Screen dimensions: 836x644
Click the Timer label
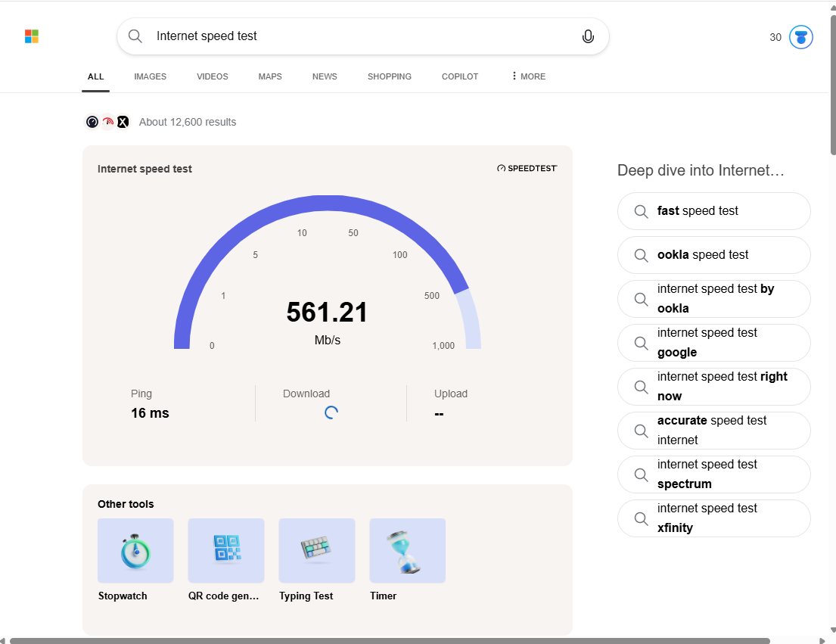pyautogui.click(x=384, y=596)
